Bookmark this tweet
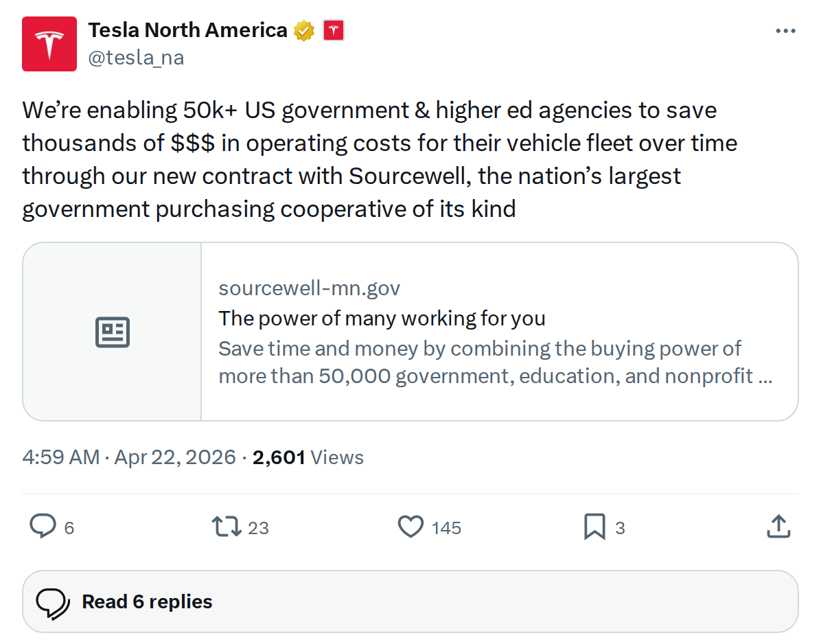The width and height of the screenshot is (821, 644). [x=594, y=527]
